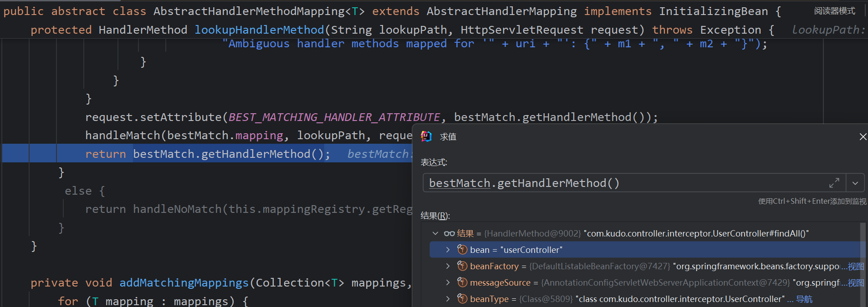Click the watch glasses icon beside 结果
Screen dimensions: 868x307
point(449,233)
